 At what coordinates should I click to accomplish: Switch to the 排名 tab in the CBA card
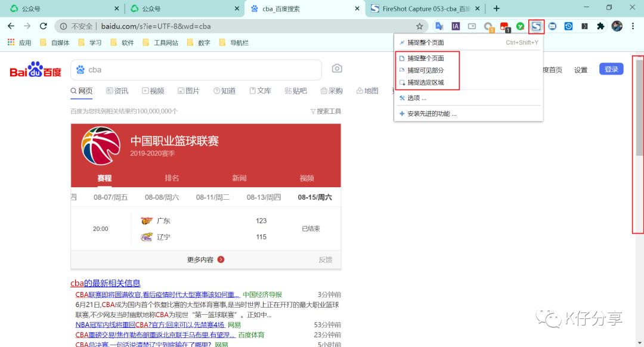pos(172,178)
